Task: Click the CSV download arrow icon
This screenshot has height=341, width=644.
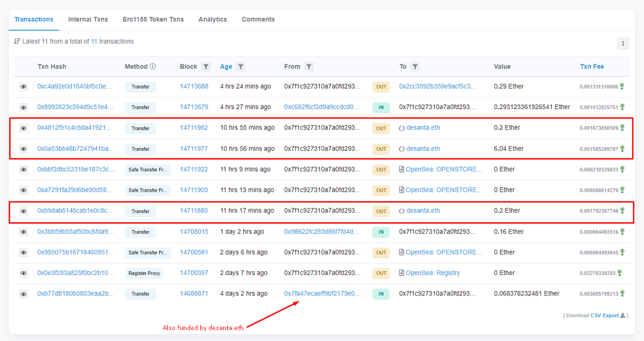Action: (623, 315)
